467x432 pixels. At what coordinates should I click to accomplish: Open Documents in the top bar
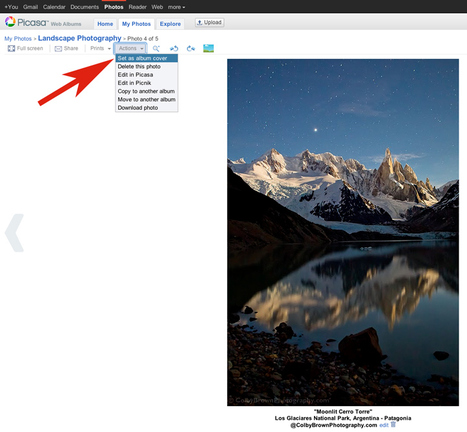tap(85, 7)
